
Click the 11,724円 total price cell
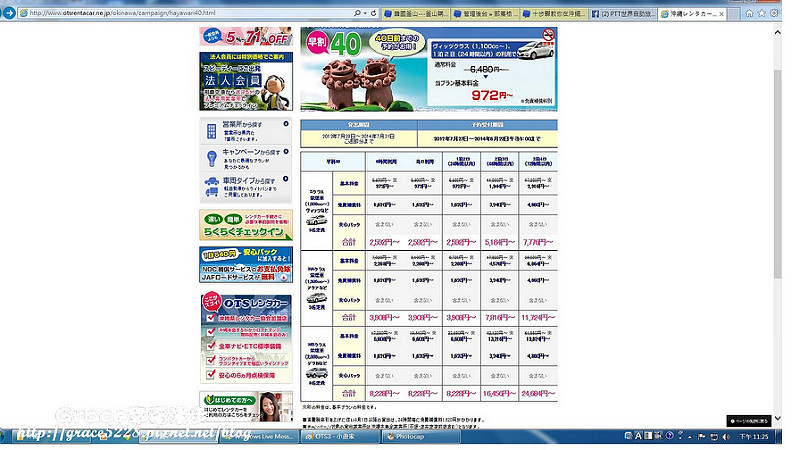point(538,317)
